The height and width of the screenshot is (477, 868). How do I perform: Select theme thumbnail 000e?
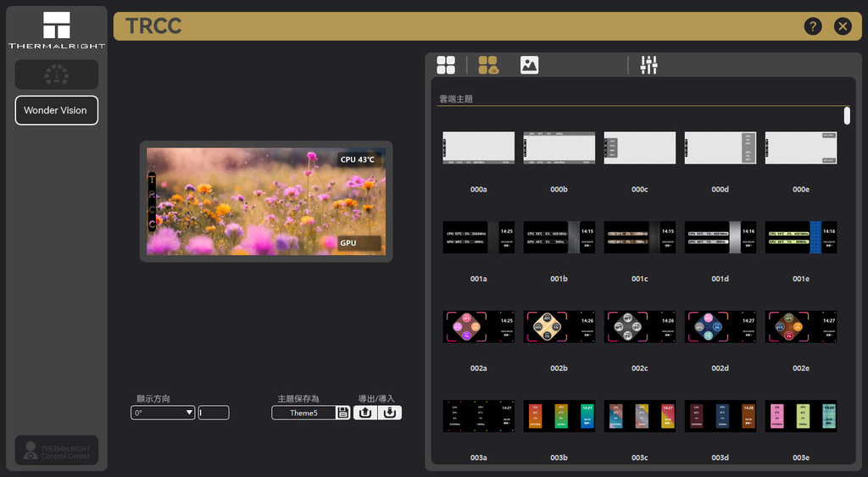pyautogui.click(x=801, y=147)
